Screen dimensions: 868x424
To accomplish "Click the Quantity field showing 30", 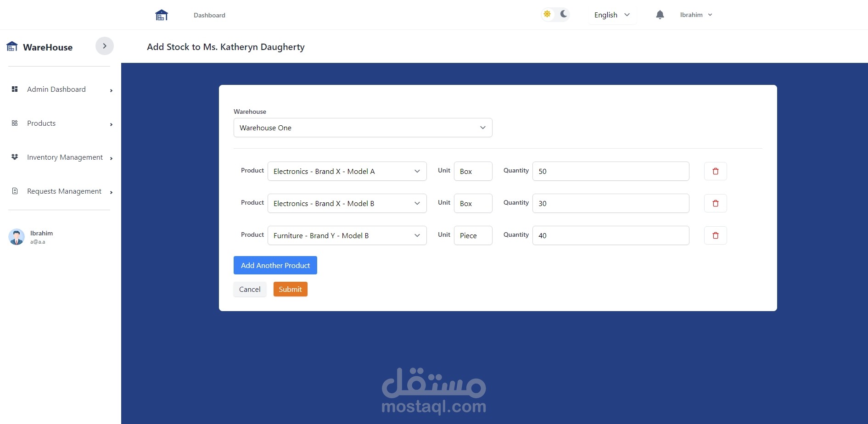I will [610, 203].
